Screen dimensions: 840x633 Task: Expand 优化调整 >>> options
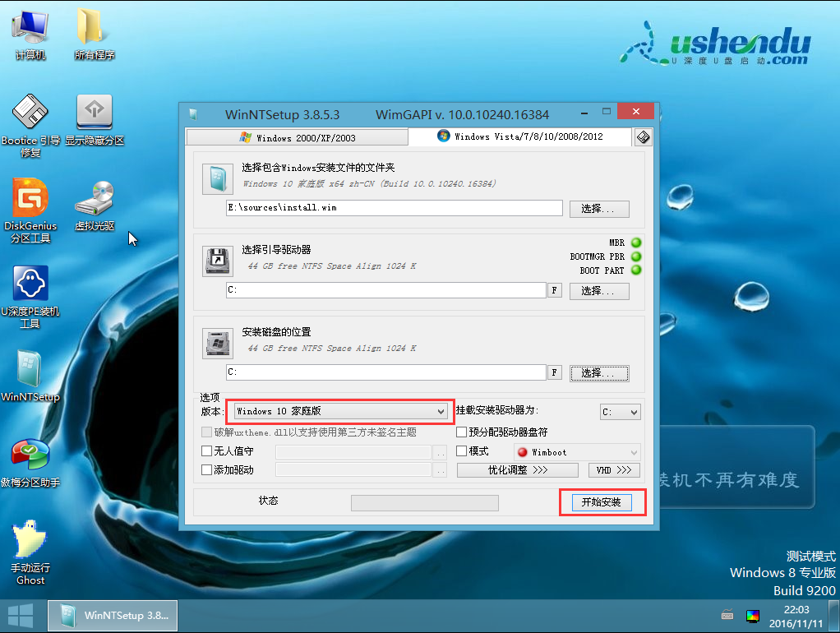click(518, 470)
